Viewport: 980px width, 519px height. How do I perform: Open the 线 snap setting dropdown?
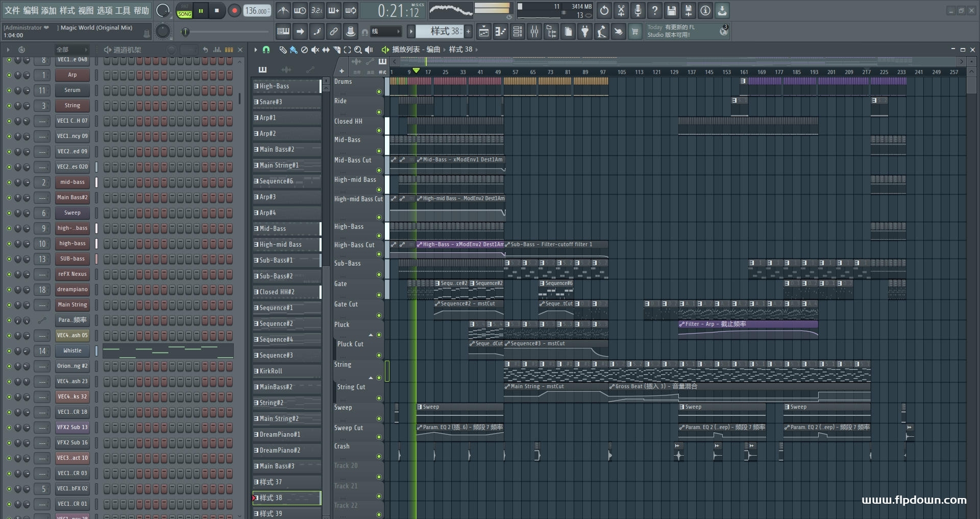(386, 32)
